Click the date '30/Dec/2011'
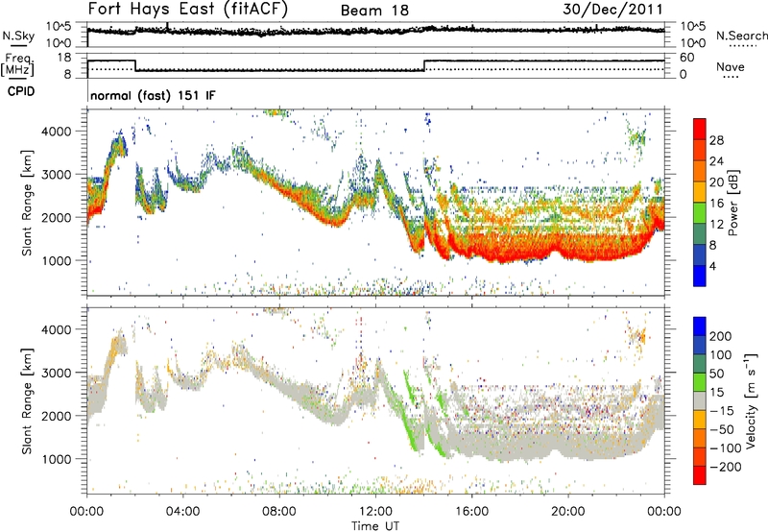The height and width of the screenshot is (532, 768). [612, 9]
